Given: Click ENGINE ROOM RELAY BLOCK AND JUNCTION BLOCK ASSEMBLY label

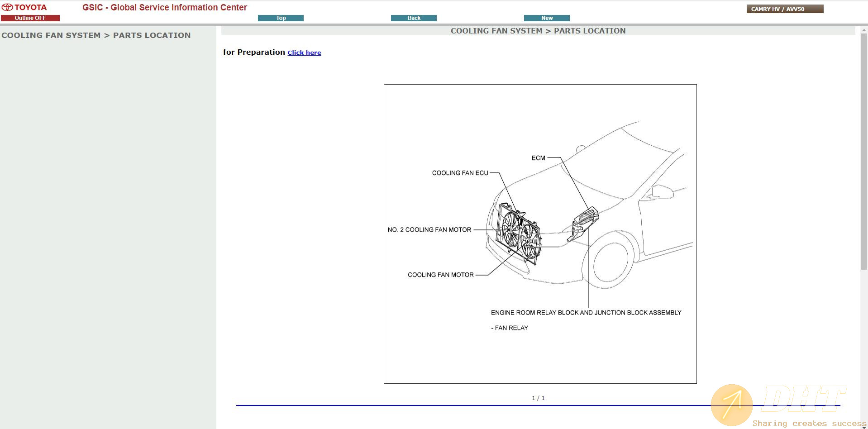Looking at the screenshot, I should pyautogui.click(x=586, y=313).
